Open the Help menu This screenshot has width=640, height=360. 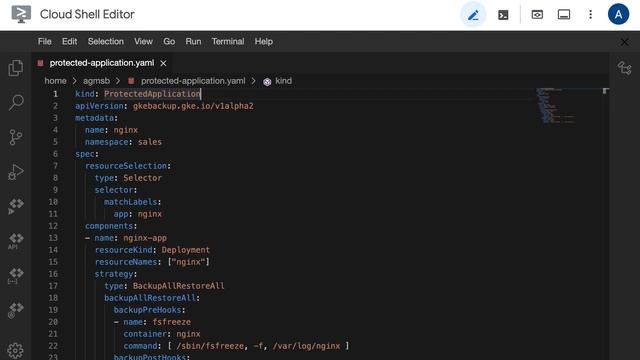point(263,42)
